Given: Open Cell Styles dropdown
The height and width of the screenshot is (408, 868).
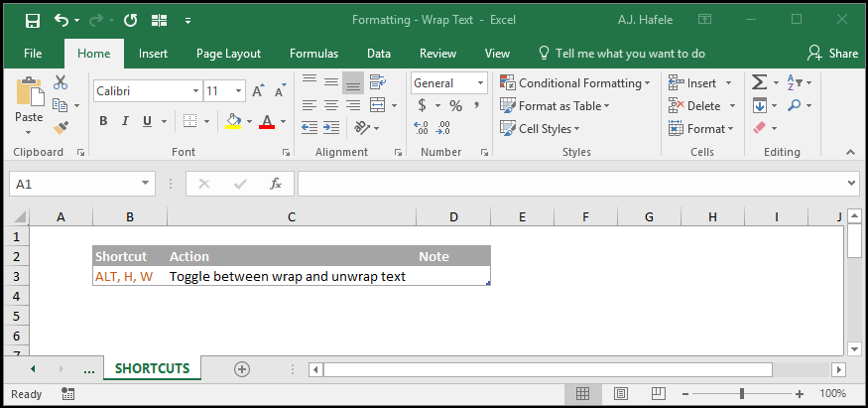Looking at the screenshot, I should 540,128.
